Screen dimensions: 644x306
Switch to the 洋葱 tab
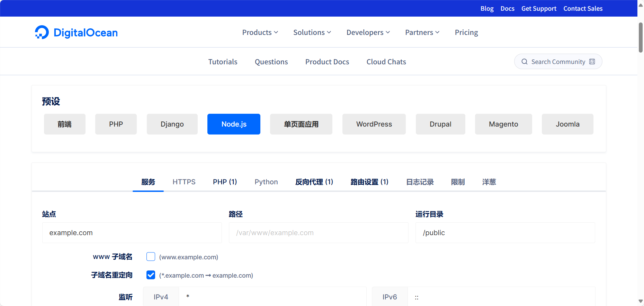(x=489, y=182)
